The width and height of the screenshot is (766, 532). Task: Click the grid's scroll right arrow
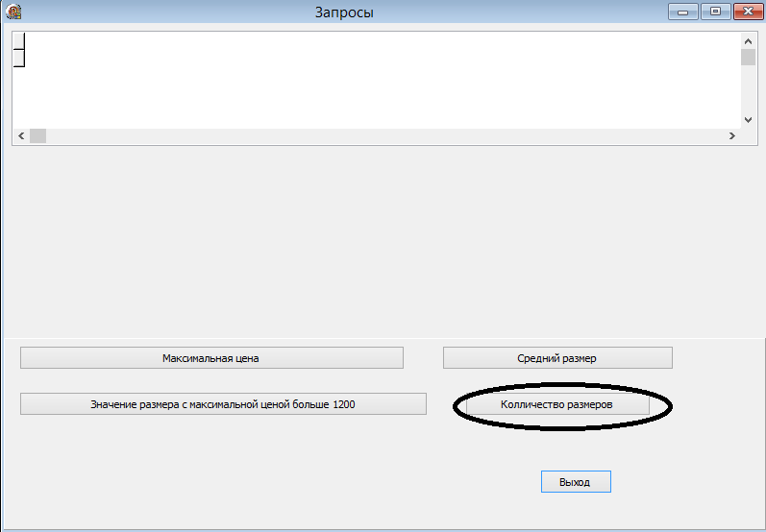(731, 135)
